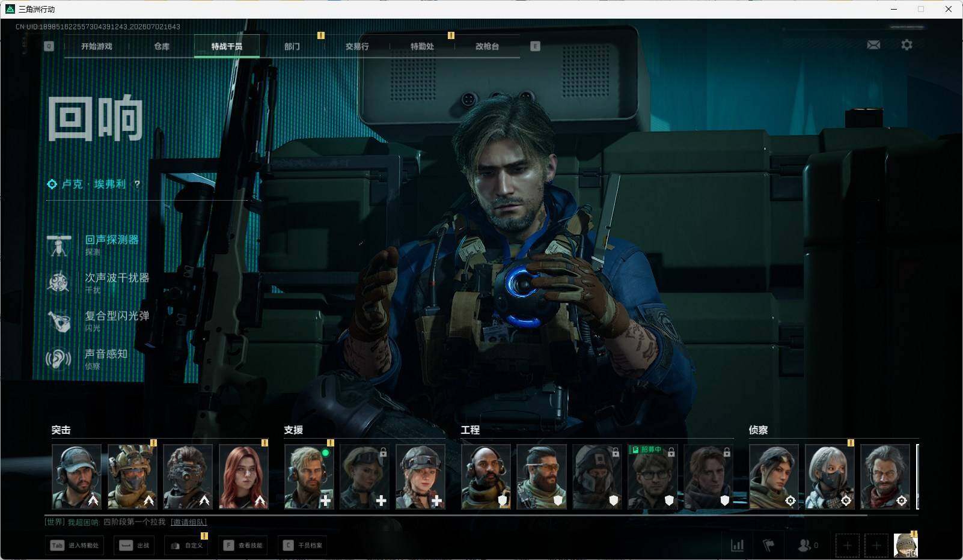Open settings via the gear icon
The image size is (963, 560).
click(906, 45)
